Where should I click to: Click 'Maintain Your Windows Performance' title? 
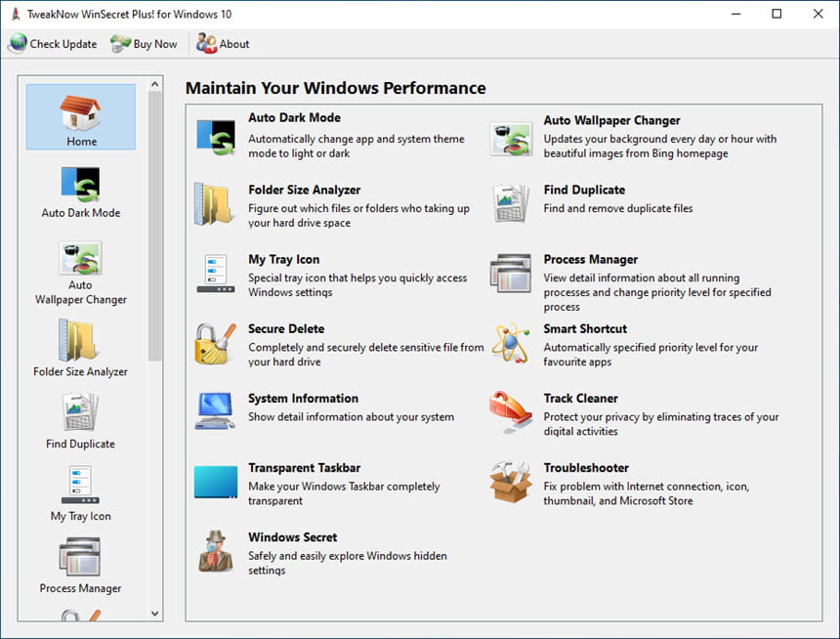click(x=336, y=88)
